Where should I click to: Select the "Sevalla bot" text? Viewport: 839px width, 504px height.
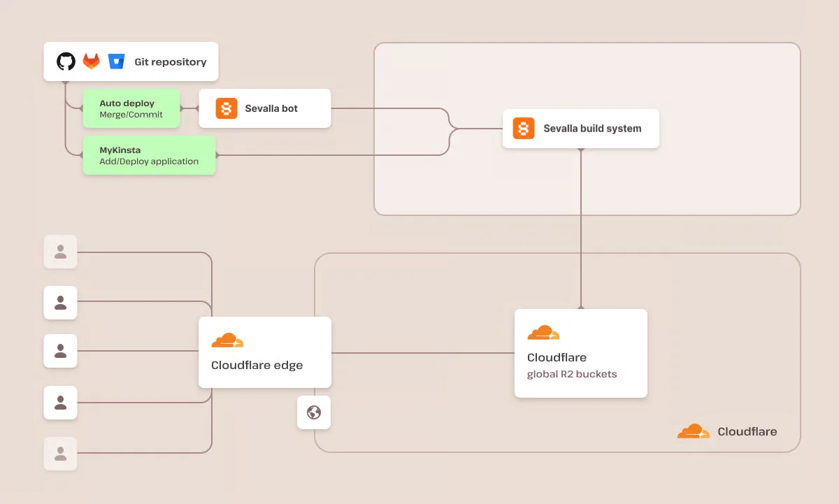(271, 108)
